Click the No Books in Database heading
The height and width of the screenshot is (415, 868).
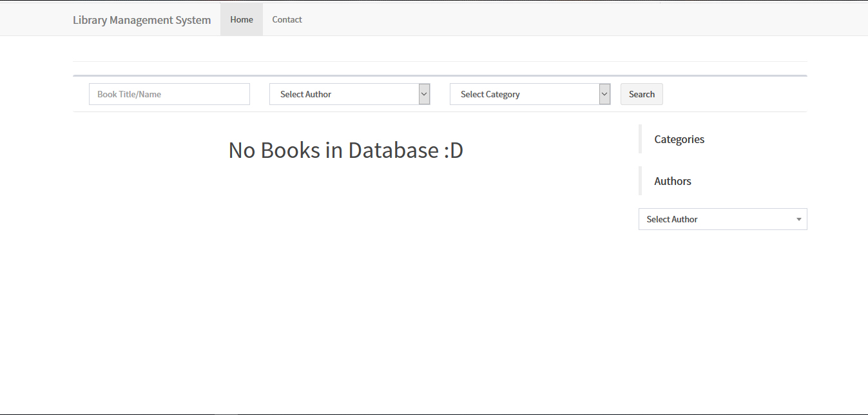point(345,150)
